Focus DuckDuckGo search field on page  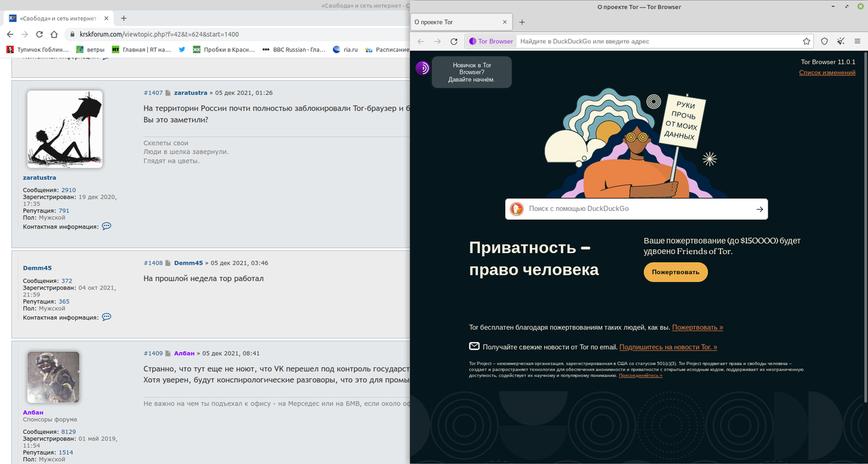636,209
